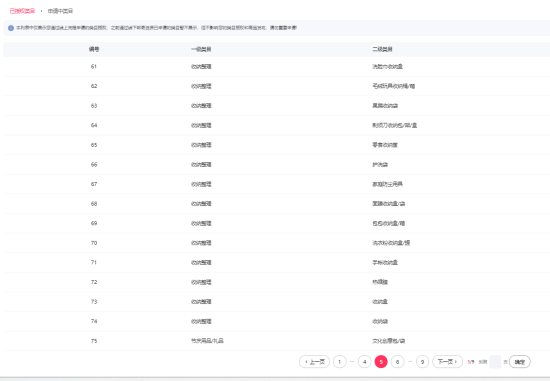Select the row numbered 70
Viewport: 550px width, 381px height.
pyautogui.click(x=276, y=243)
